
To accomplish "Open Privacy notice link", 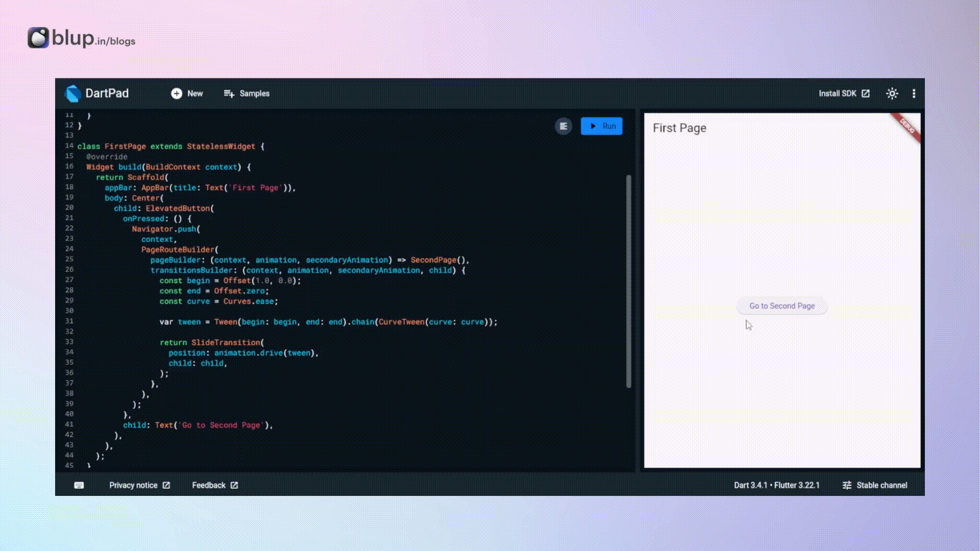I will 133,485.
